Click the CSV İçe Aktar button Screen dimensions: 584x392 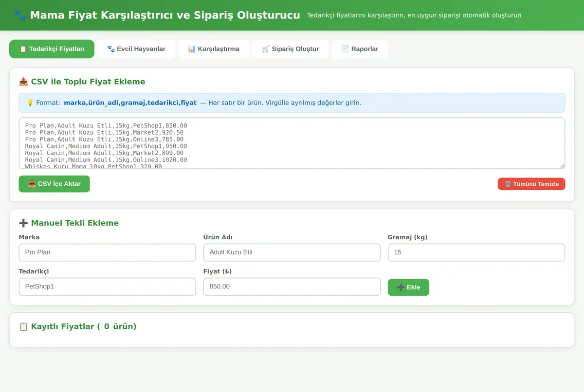click(54, 184)
